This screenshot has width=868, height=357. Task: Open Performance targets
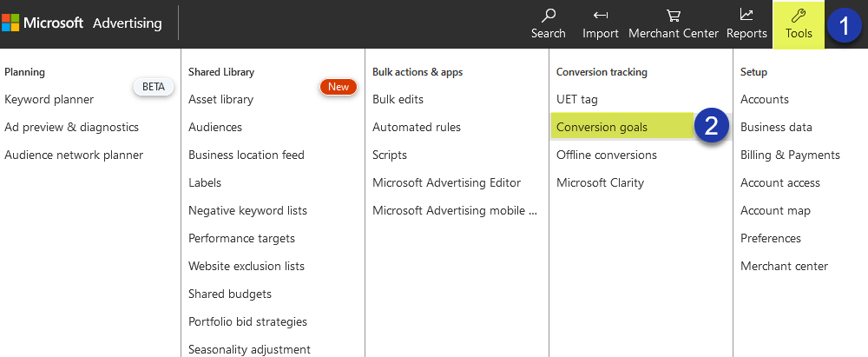click(242, 238)
